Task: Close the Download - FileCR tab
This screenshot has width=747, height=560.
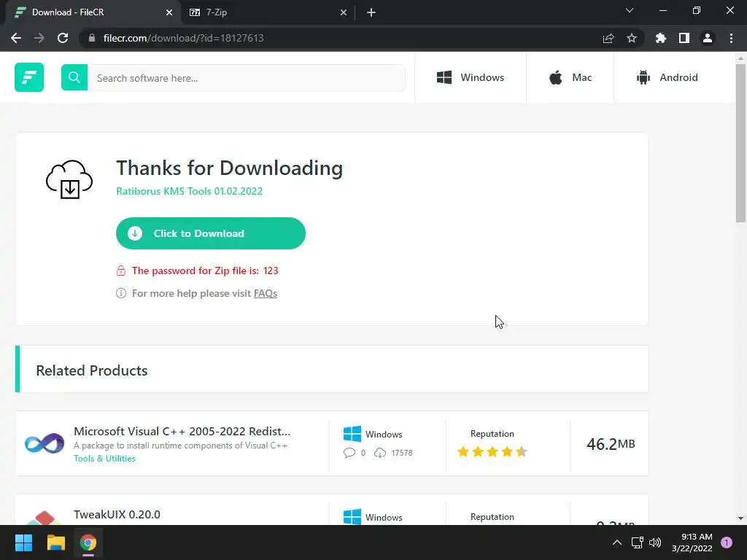Action: pos(169,12)
